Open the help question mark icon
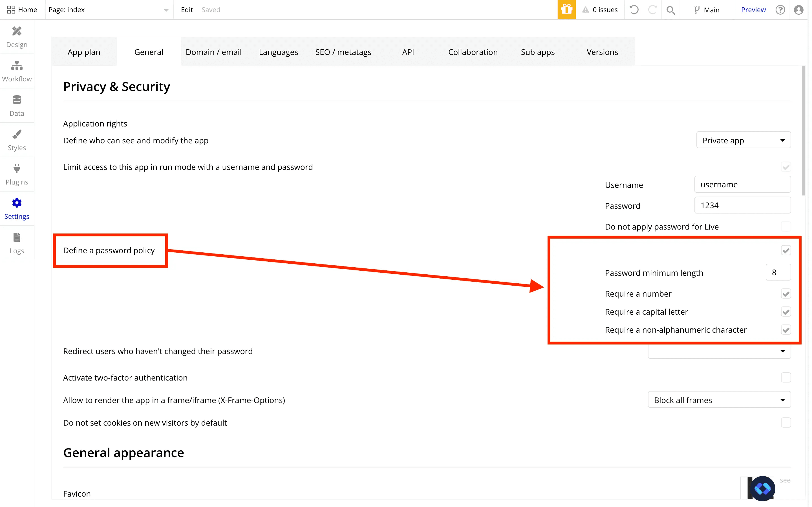 [x=780, y=10]
